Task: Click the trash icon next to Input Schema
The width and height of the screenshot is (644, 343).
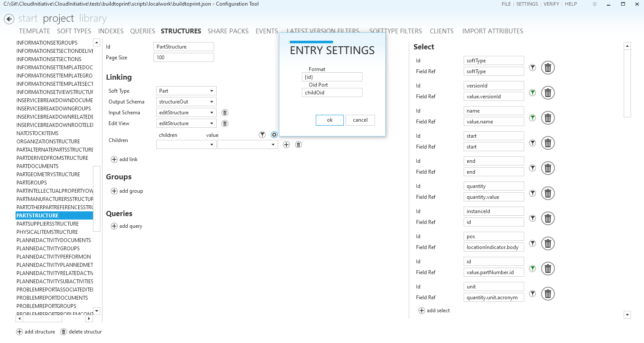Action: [224, 112]
